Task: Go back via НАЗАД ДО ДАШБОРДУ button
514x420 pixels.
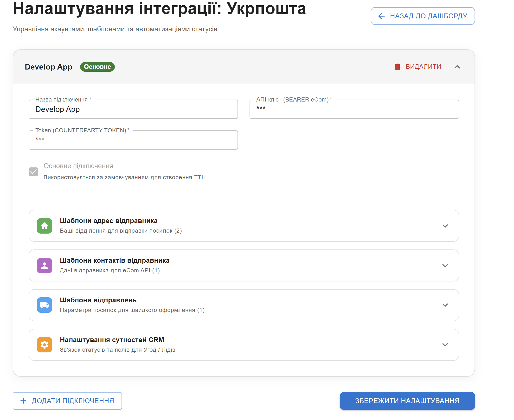Action: [423, 16]
